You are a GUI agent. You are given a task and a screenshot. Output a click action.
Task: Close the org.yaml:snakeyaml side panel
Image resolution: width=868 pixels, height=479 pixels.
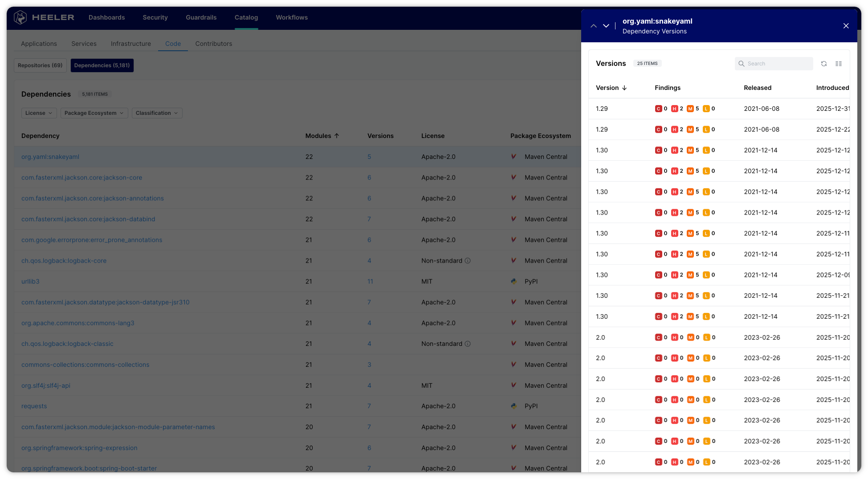click(x=846, y=26)
